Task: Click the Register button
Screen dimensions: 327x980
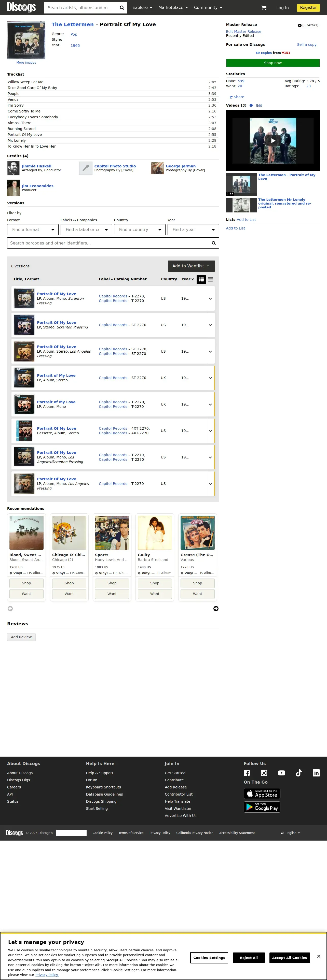Action: [308, 7]
